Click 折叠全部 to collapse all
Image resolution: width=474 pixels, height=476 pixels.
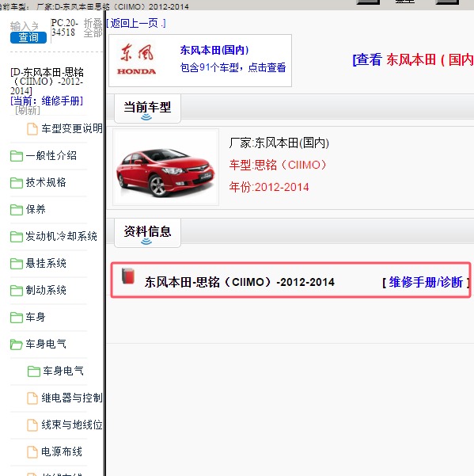93,28
